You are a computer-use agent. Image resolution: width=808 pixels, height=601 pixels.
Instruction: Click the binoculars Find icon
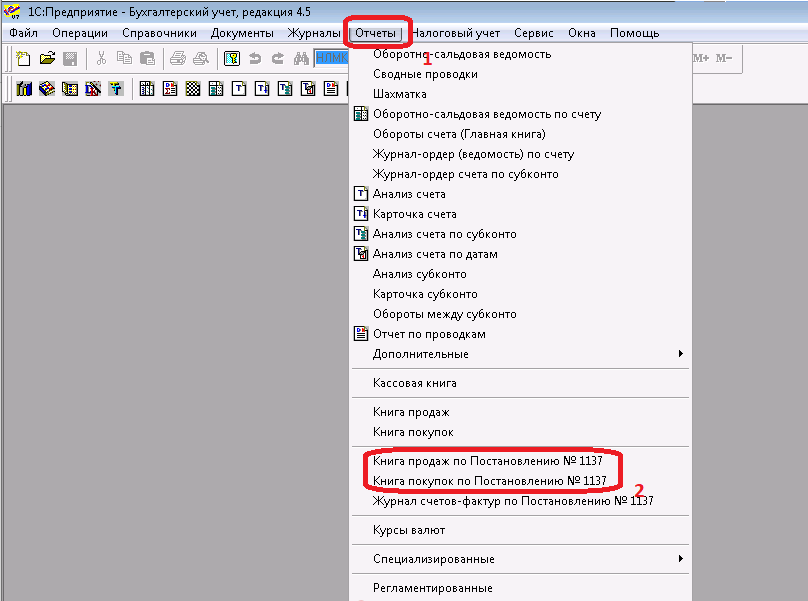coord(301,58)
